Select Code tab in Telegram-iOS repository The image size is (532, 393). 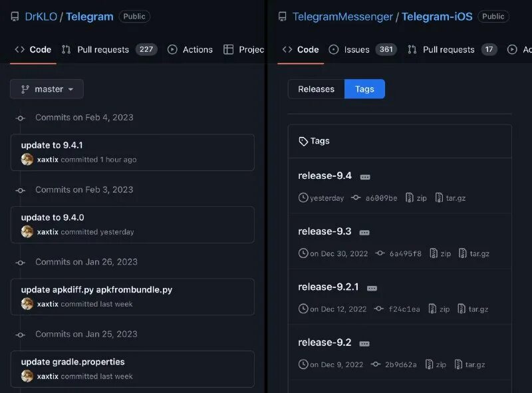(x=301, y=50)
